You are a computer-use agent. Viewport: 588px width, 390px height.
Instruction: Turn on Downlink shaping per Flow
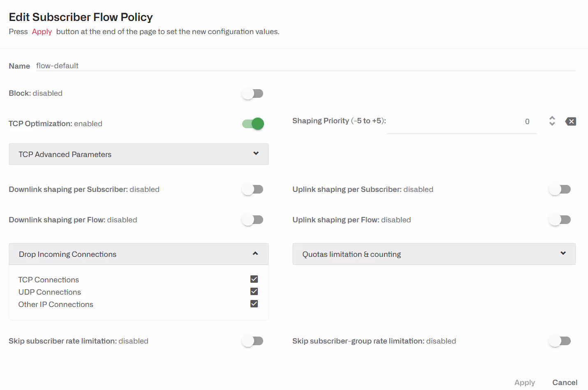pos(252,220)
